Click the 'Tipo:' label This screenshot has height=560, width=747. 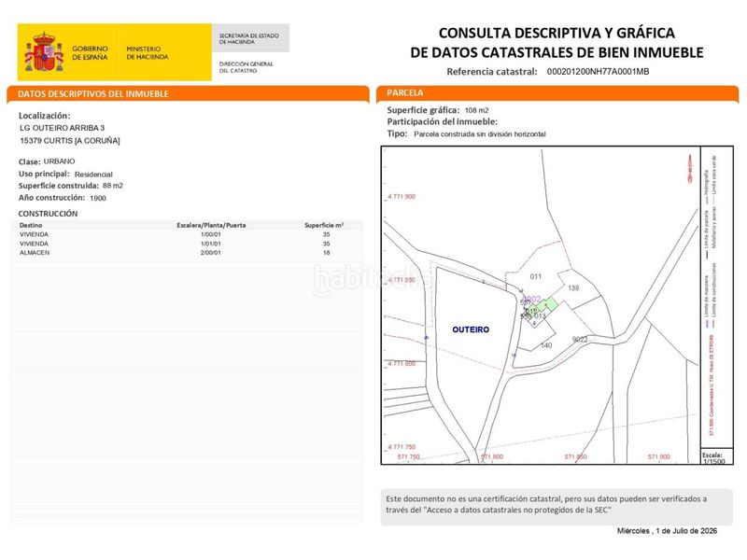tap(397, 133)
